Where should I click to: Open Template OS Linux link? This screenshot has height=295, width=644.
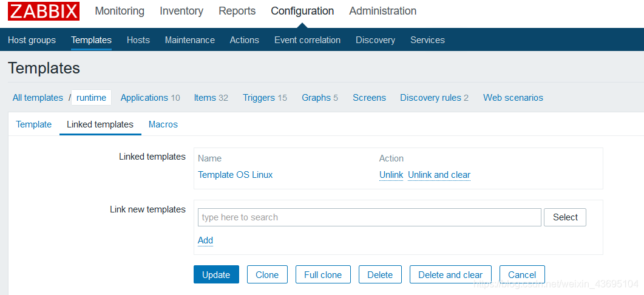pos(236,175)
